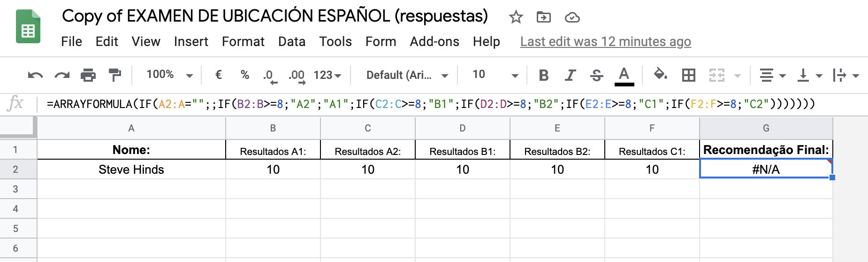The height and width of the screenshot is (262, 868).
Task: Open the Tools menu
Action: pyautogui.click(x=335, y=42)
